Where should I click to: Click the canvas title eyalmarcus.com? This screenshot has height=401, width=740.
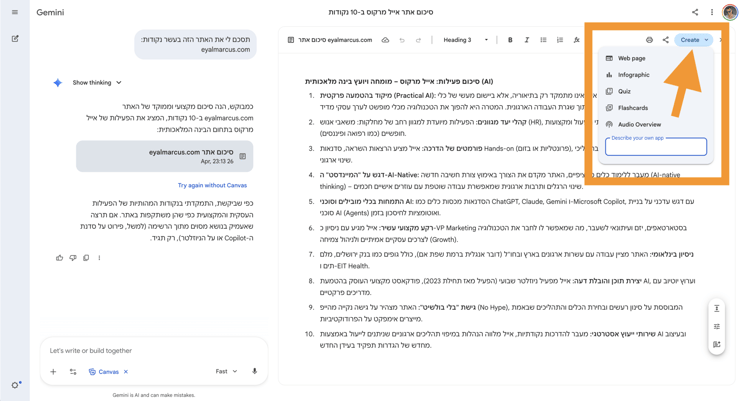[x=335, y=40]
